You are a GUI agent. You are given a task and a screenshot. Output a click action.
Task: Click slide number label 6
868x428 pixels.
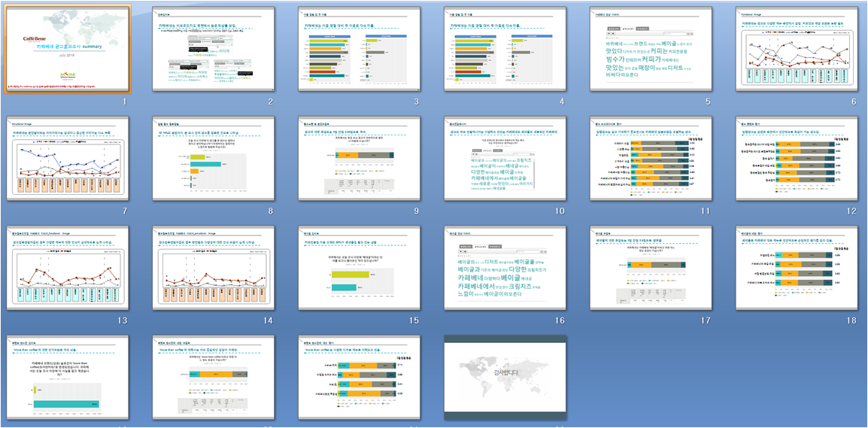click(x=854, y=102)
